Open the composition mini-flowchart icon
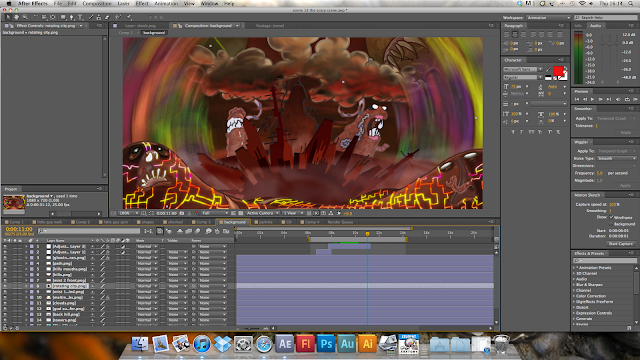The height and width of the screenshot is (360, 640). click(x=149, y=231)
